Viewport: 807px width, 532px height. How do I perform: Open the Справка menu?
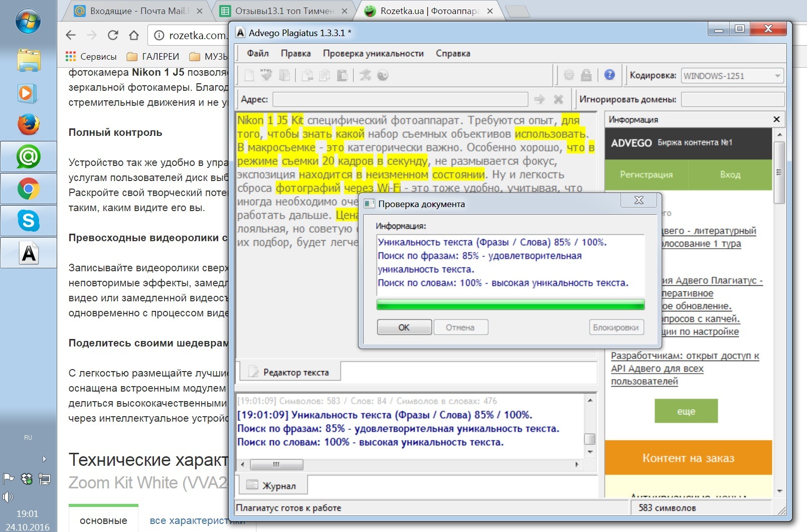coord(453,53)
